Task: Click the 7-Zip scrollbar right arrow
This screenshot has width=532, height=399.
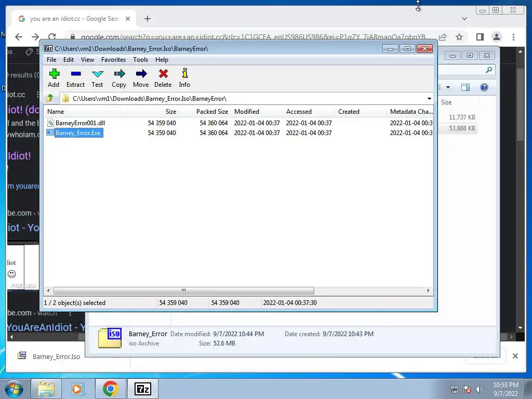Action: click(428, 291)
